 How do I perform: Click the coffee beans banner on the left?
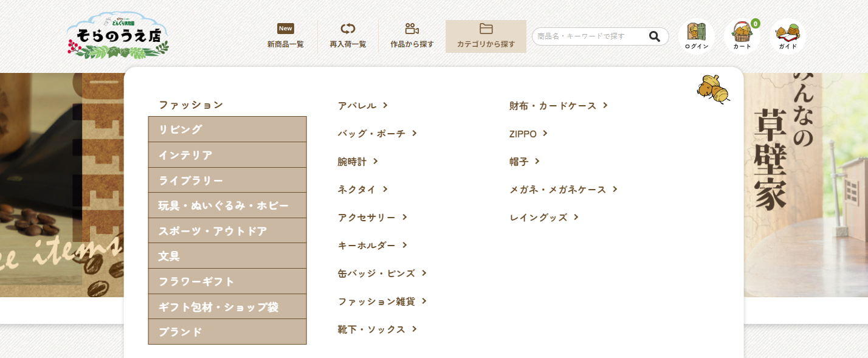click(x=61, y=185)
